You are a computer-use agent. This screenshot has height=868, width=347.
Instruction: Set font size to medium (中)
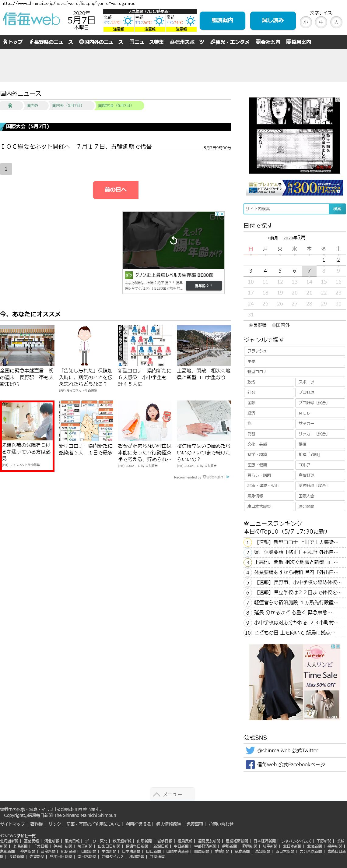pos(321,23)
